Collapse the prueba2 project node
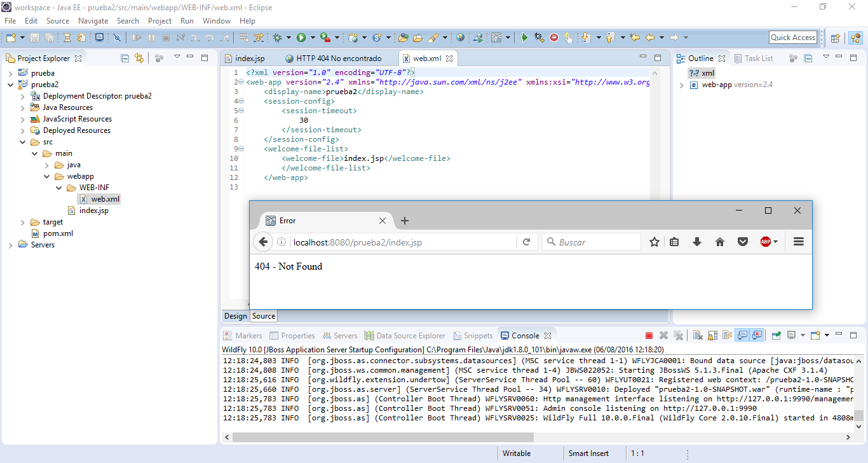Viewport: 868px width, 463px height. (10, 85)
